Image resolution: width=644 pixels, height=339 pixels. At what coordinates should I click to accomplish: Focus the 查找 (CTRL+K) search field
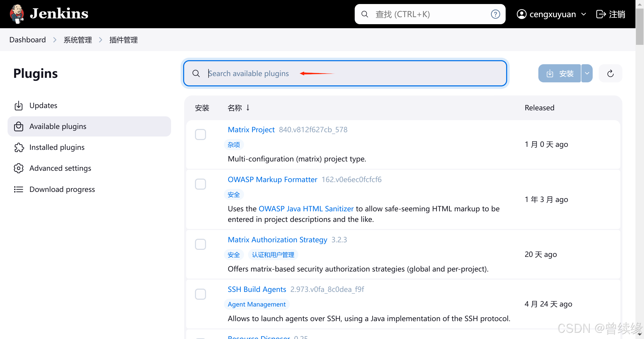pos(430,14)
